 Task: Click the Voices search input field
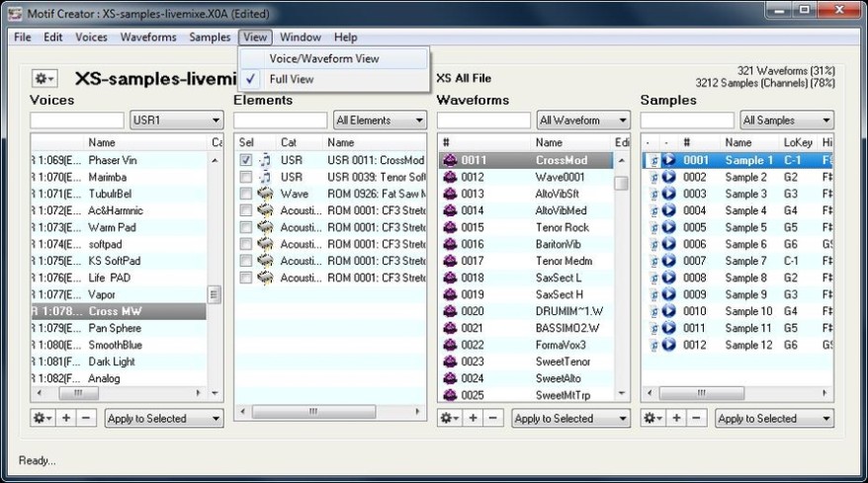77,121
